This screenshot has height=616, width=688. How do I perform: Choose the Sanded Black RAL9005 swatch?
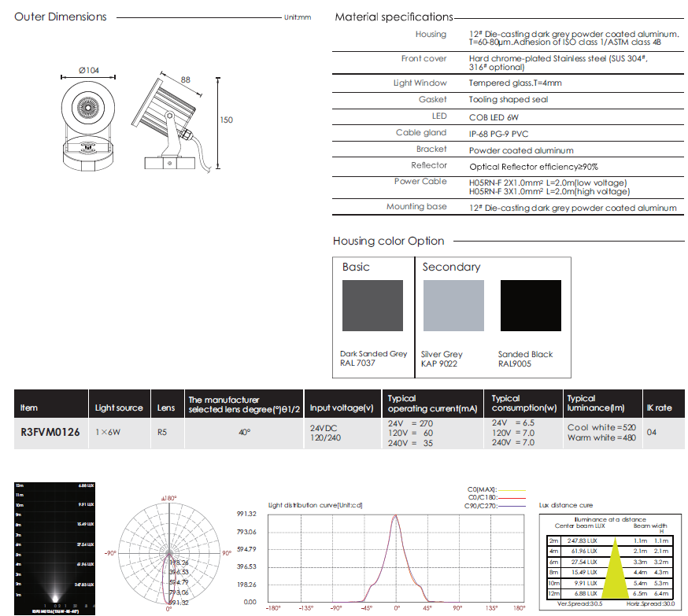[532, 306]
